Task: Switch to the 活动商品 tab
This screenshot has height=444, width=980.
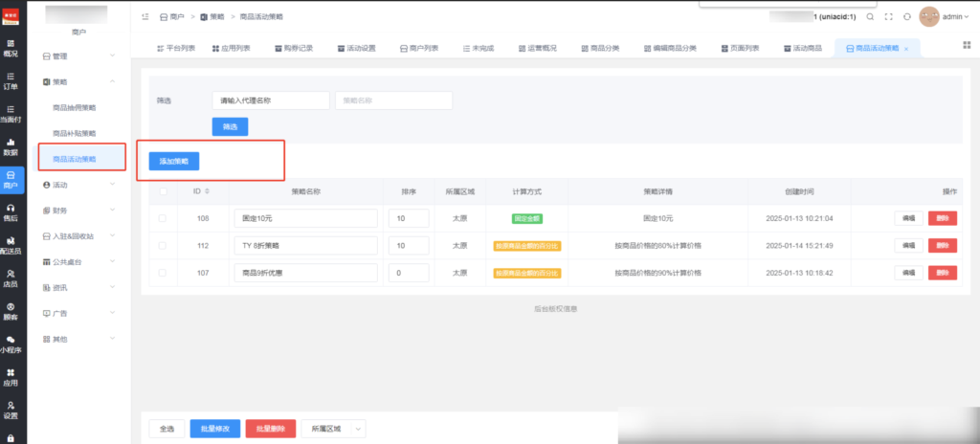Action: point(803,48)
